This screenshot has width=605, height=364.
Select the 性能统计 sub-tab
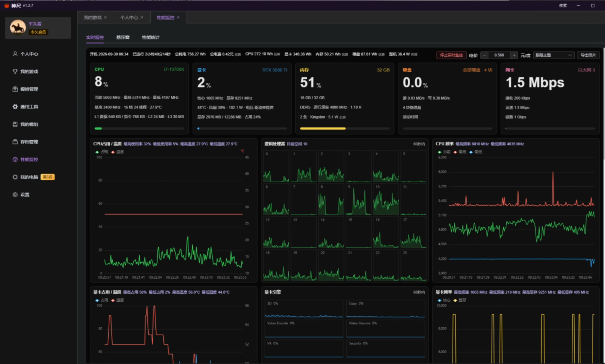(x=151, y=37)
